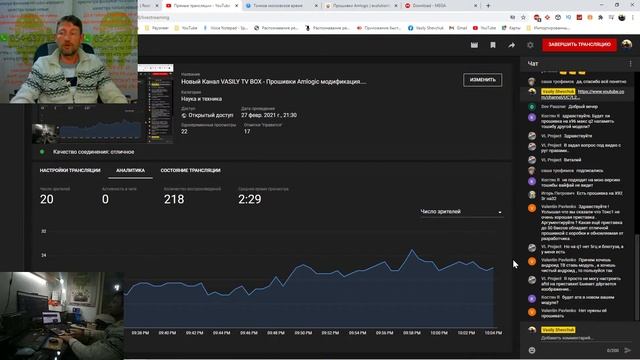Click the 2:29 average watch time value

(249, 199)
